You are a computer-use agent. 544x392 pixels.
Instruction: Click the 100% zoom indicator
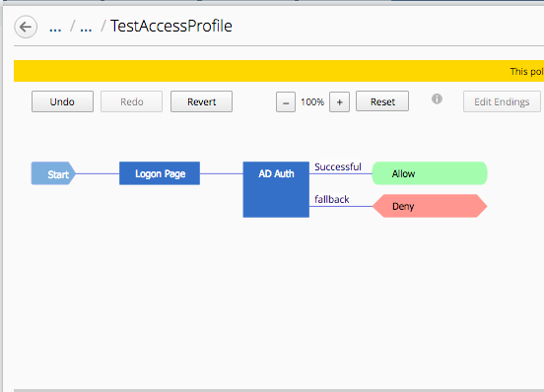point(312,101)
